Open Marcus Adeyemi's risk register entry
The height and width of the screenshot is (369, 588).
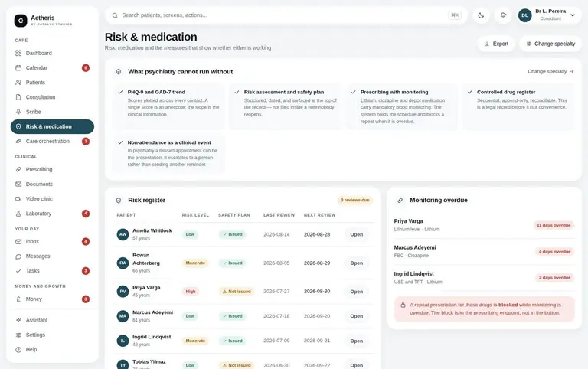point(356,316)
